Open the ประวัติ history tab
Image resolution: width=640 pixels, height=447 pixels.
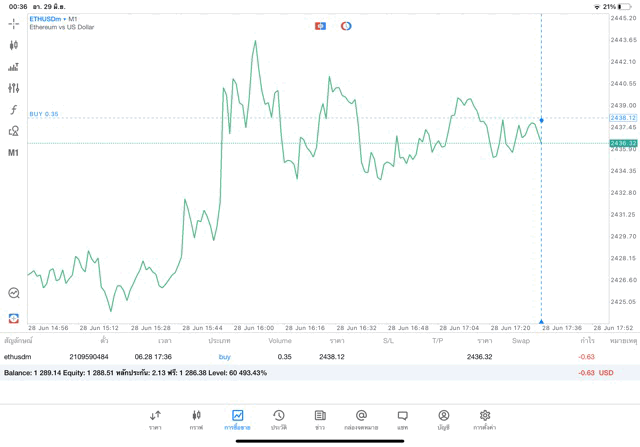click(278, 419)
